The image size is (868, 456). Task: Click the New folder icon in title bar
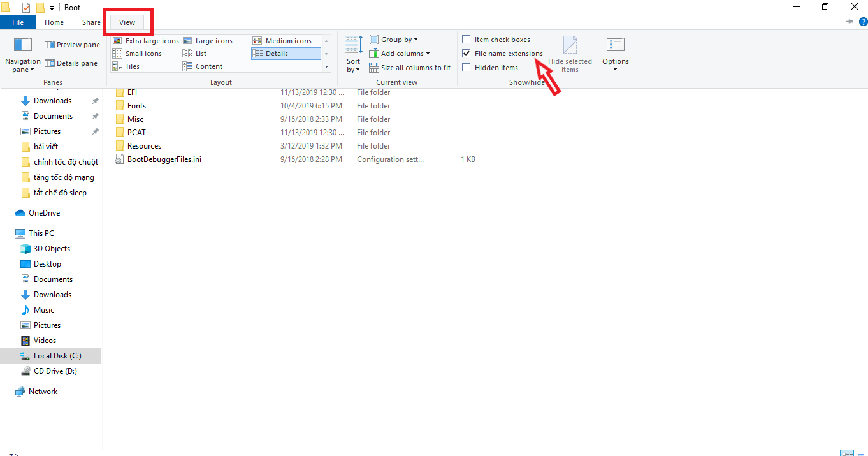pyautogui.click(x=40, y=8)
